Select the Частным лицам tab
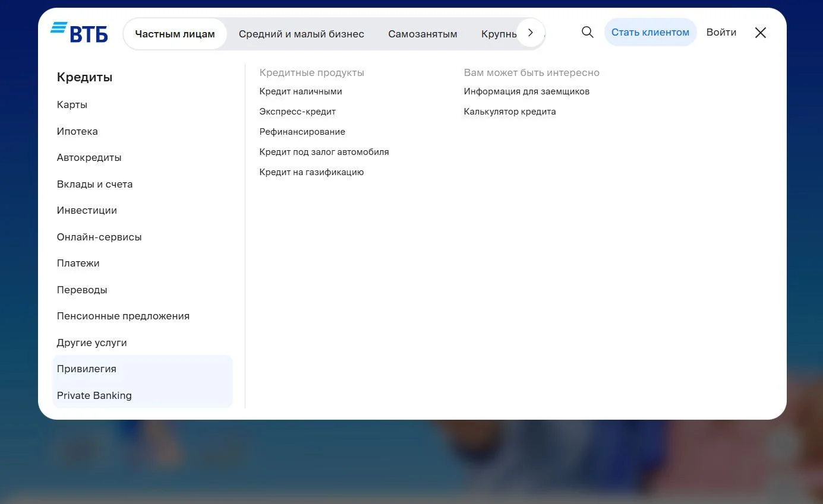This screenshot has width=823, height=504. click(x=175, y=34)
